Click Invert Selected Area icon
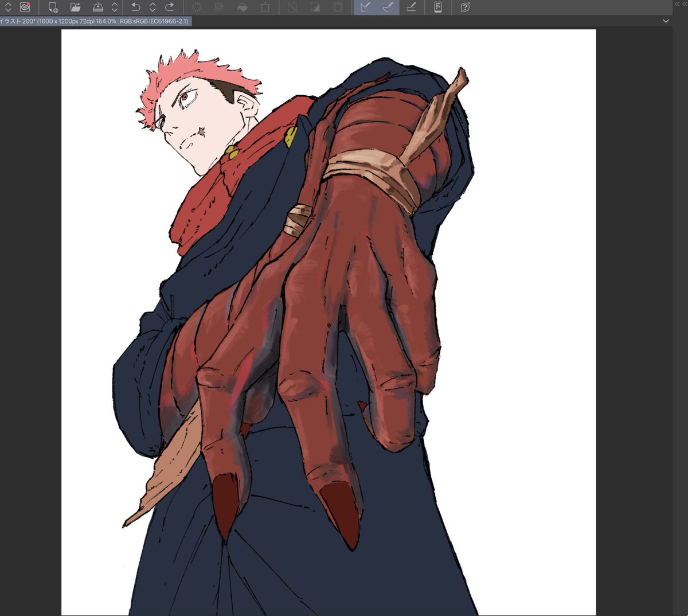This screenshot has height=616, width=688. [x=315, y=7]
